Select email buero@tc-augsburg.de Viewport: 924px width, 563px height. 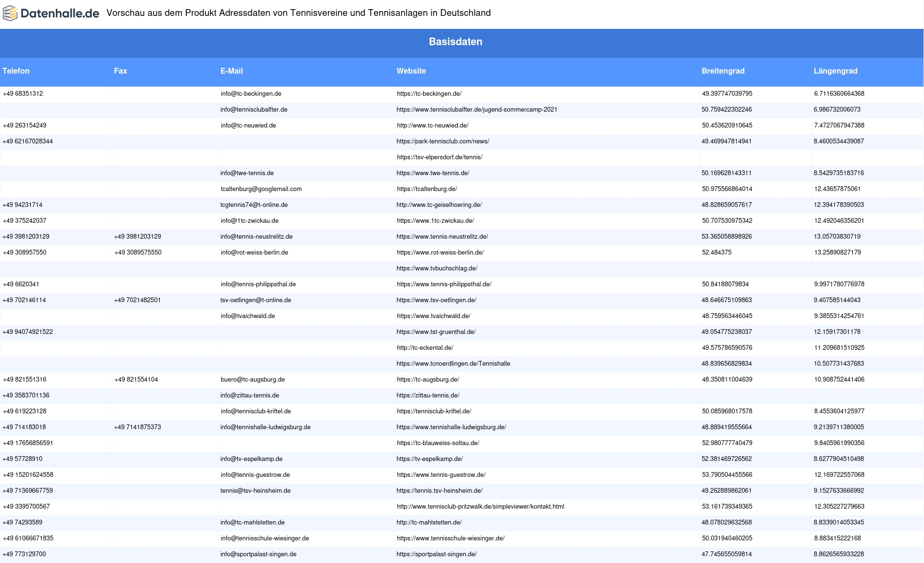[x=253, y=380]
